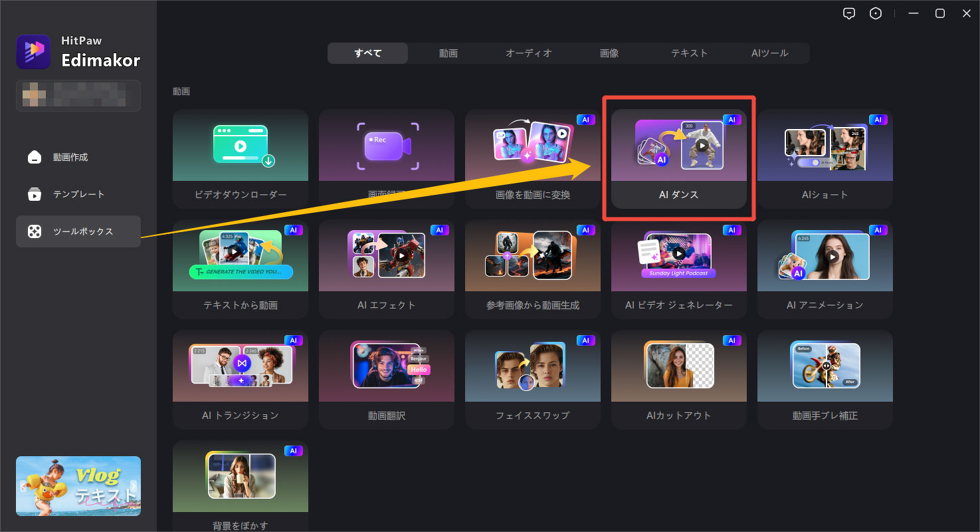
Task: Open the 背景をぼかす tool
Action: point(241,486)
